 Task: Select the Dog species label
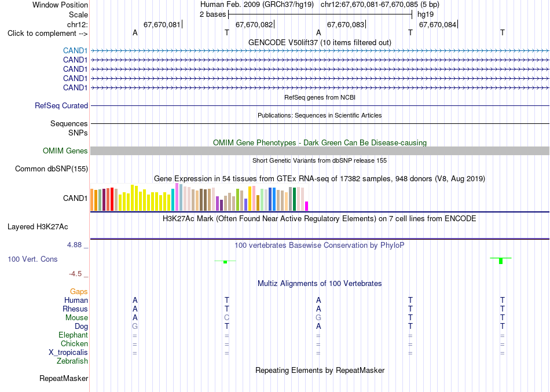(x=81, y=327)
